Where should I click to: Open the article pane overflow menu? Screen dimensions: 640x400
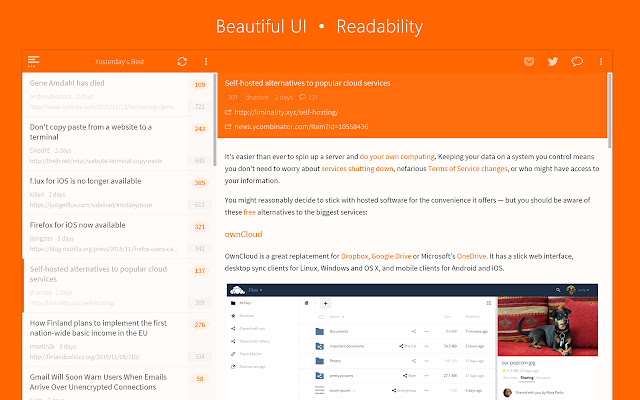click(601, 61)
